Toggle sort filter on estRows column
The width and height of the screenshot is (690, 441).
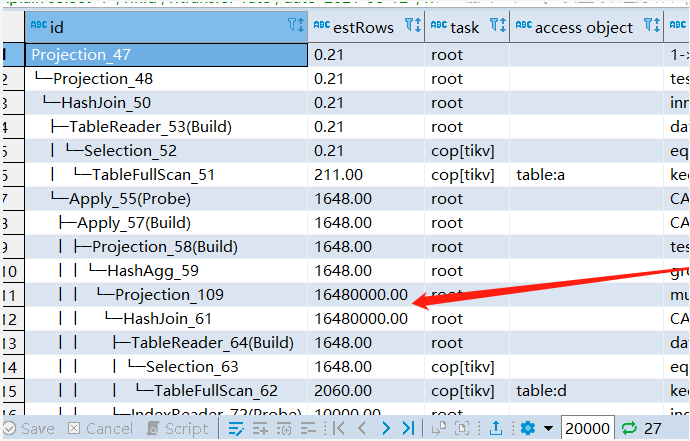(x=413, y=25)
